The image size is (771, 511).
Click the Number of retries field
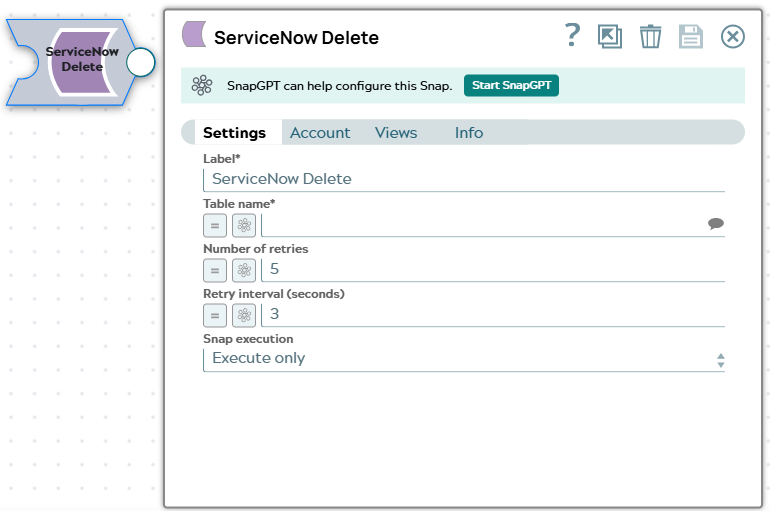coord(493,270)
